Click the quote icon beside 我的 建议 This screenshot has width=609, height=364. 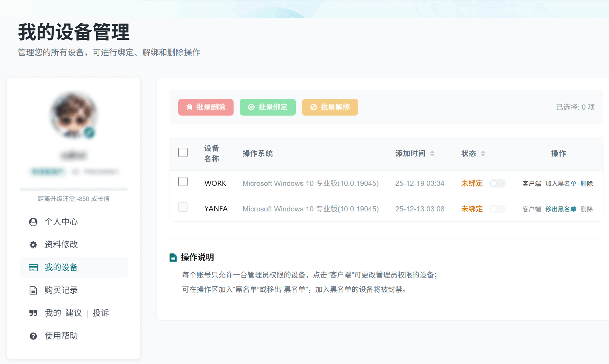click(x=33, y=313)
